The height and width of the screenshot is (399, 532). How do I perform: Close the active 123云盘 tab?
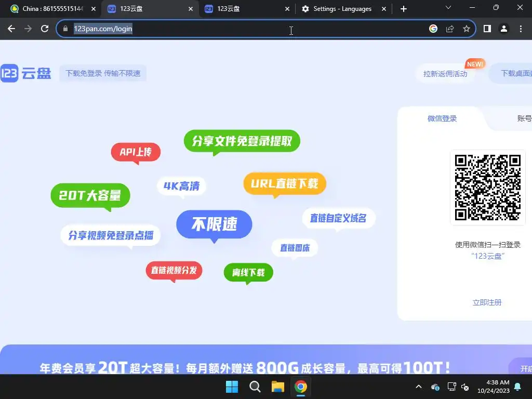point(191,9)
